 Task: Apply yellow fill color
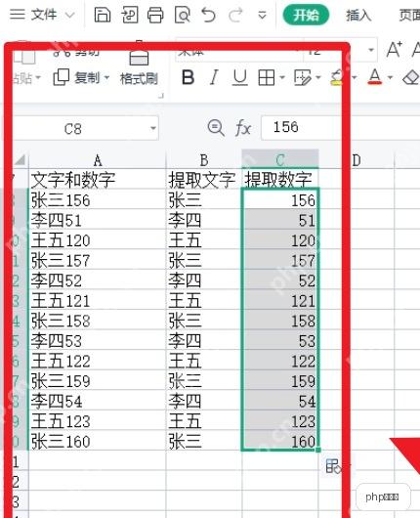(337, 77)
